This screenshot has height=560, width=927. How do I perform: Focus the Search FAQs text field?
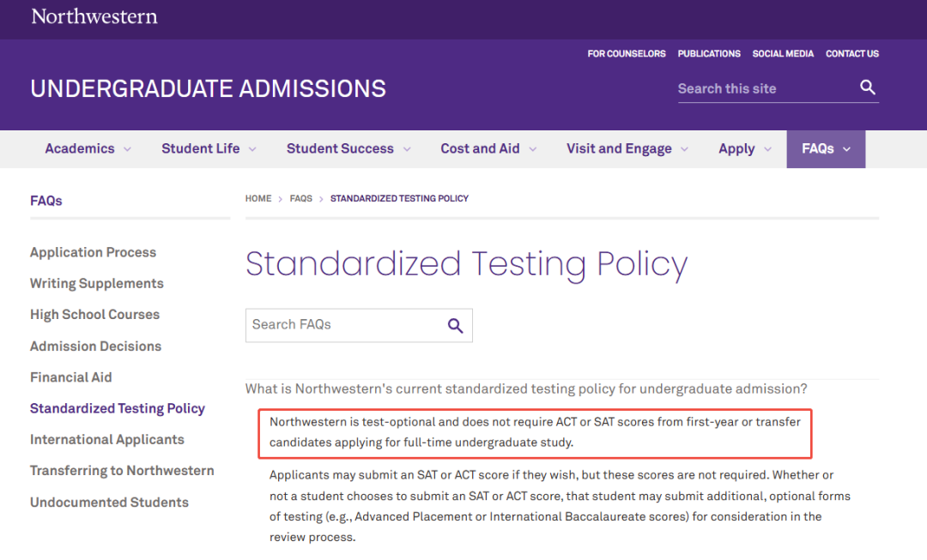coord(346,325)
